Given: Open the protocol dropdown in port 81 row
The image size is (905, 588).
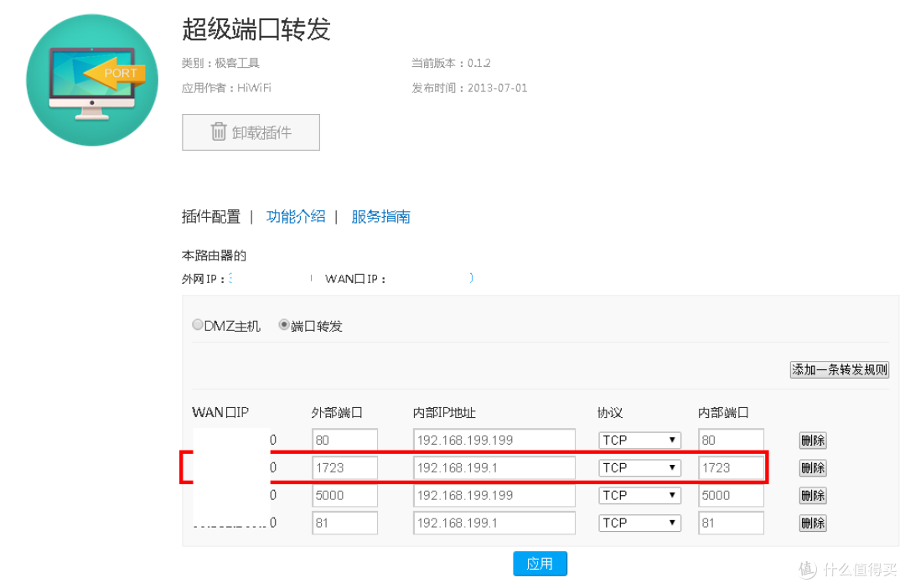Looking at the screenshot, I should pos(639,524).
